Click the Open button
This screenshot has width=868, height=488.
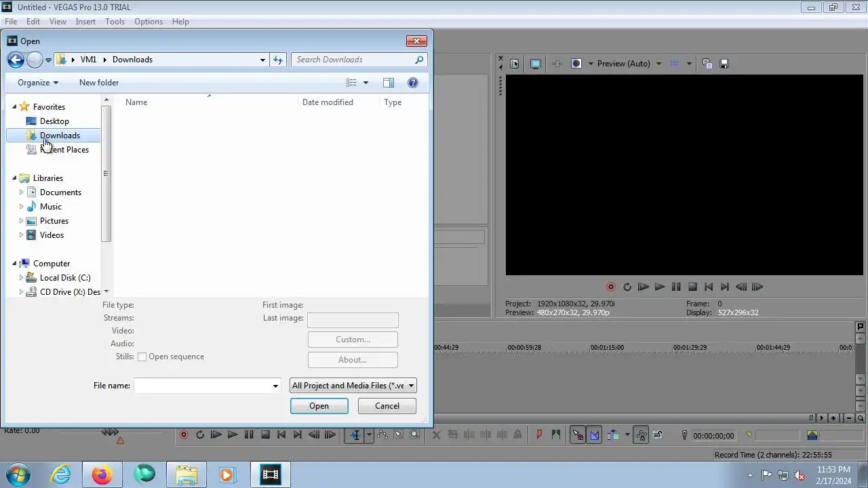point(319,406)
